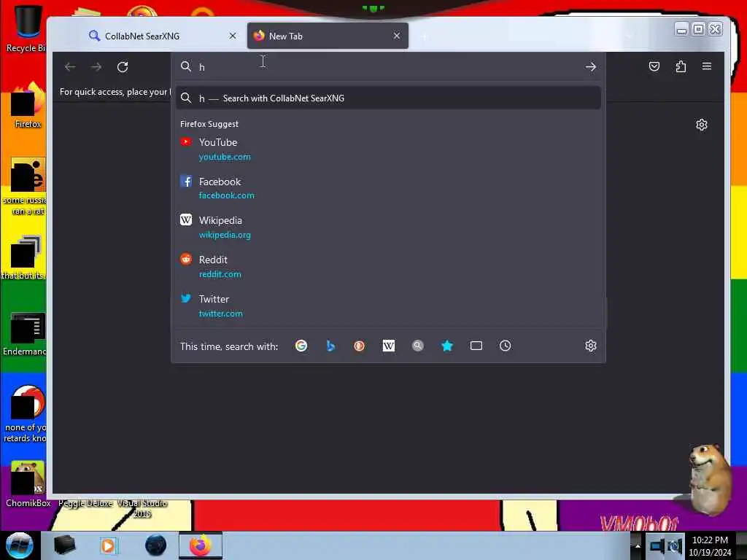This screenshot has width=747, height=560.
Task: Open the Firefox application menu
Action: tap(706, 66)
